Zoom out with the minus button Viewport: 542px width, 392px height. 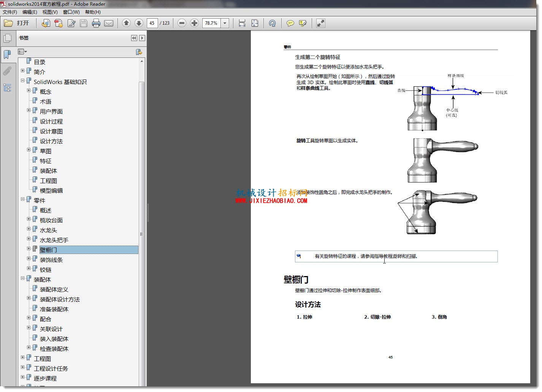tap(182, 23)
